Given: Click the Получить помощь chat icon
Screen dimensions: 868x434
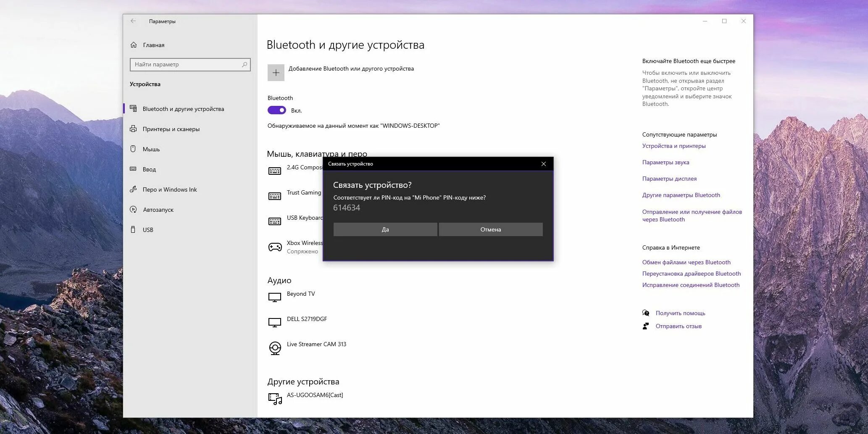Looking at the screenshot, I should [646, 313].
